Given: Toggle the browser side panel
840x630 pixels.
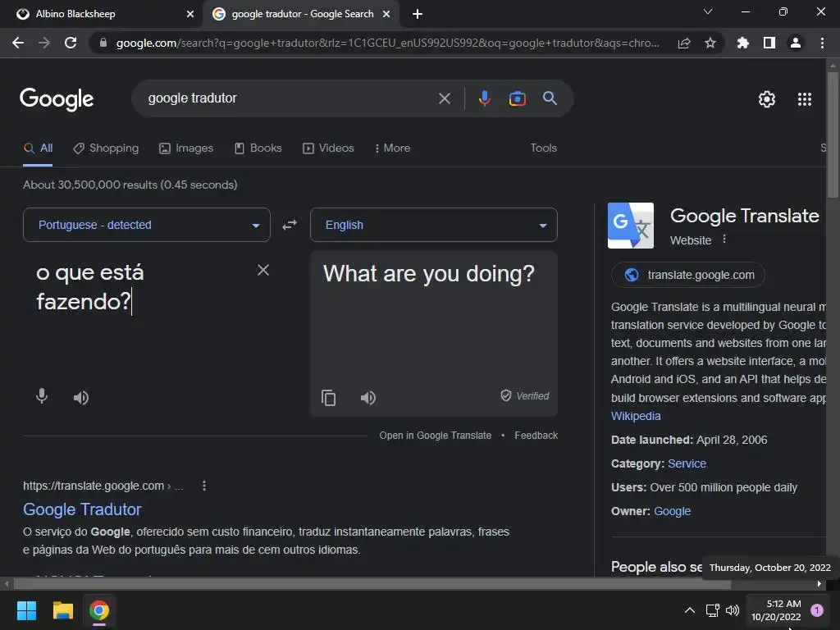Looking at the screenshot, I should (x=769, y=43).
